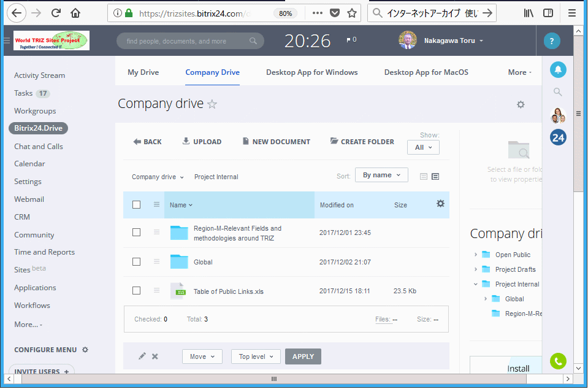
Task: Switch to the list view icon
Action: coord(435,176)
